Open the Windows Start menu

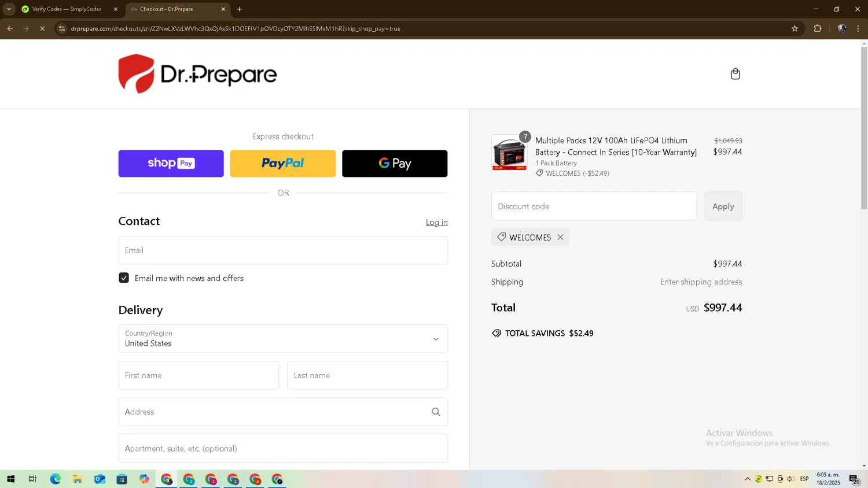coord(10,479)
